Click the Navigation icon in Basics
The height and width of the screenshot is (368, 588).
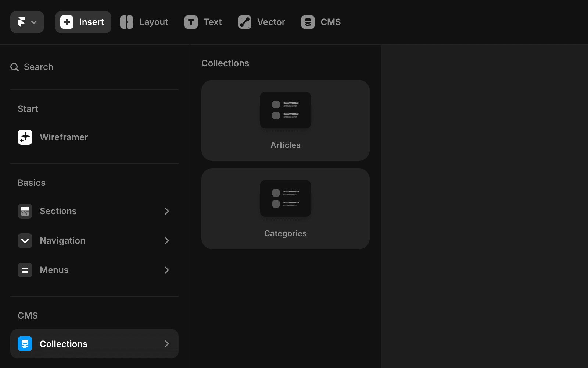click(25, 241)
